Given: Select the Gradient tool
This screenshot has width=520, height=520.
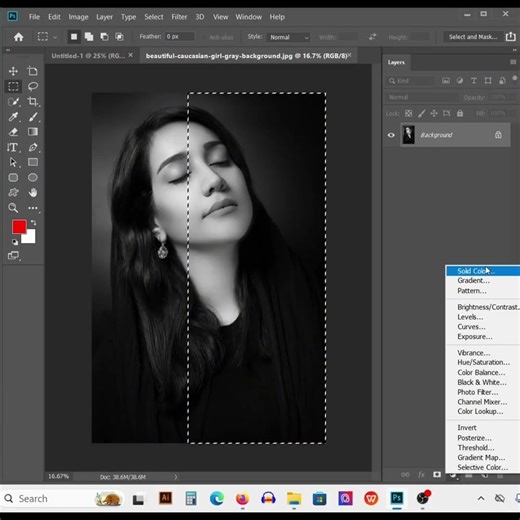Looking at the screenshot, I should 32,132.
